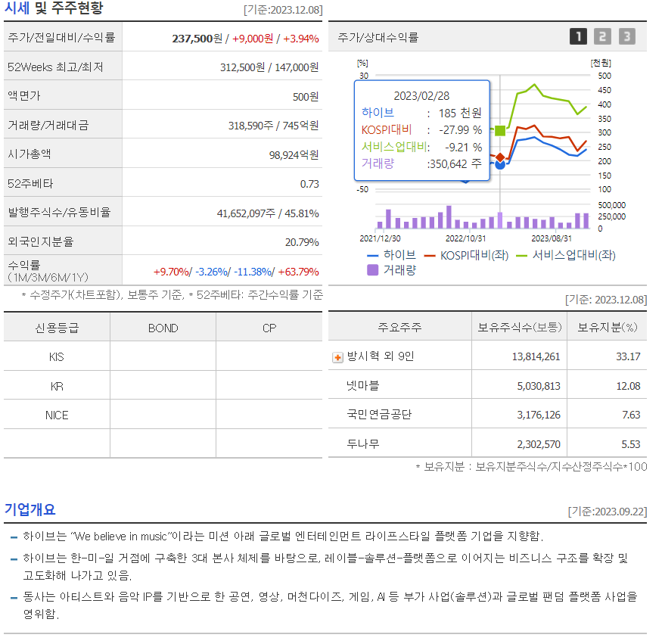Switch to chart tab 2
The height and width of the screenshot is (644, 662).
[602, 36]
